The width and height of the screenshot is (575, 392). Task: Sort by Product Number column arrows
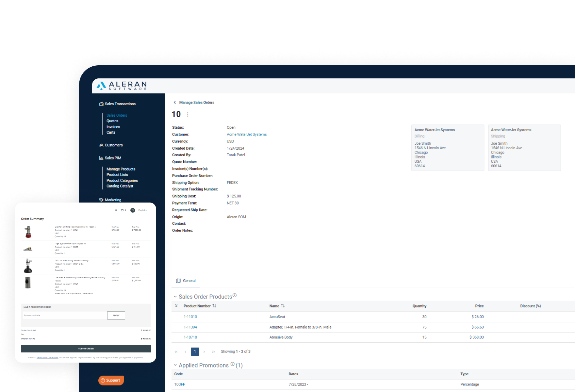pyautogui.click(x=214, y=306)
